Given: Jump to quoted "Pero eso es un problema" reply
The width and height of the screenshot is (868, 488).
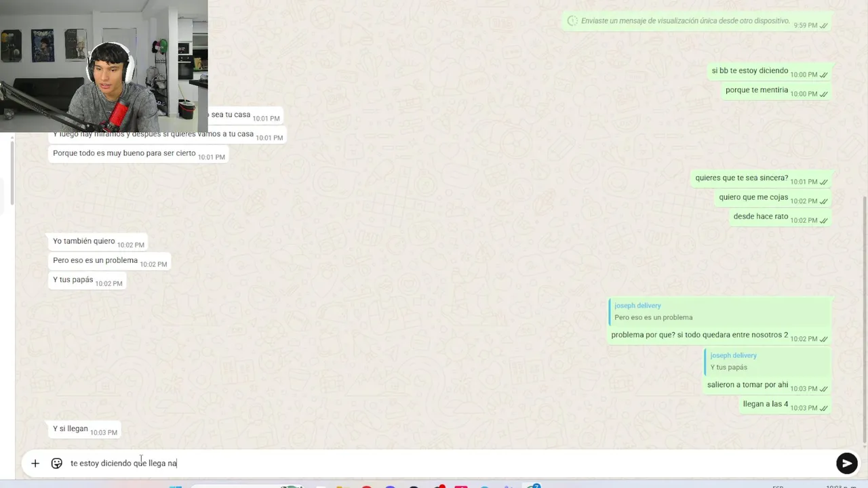Looking at the screenshot, I should [719, 311].
